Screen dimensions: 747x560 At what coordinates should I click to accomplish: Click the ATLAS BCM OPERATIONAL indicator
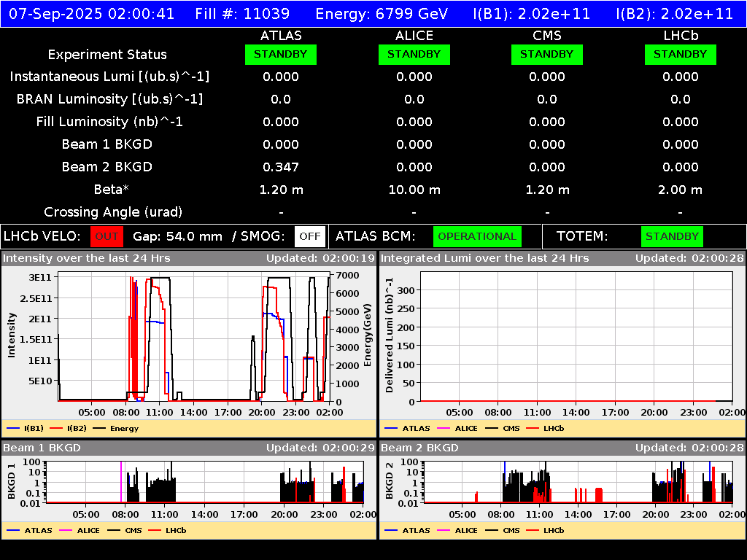point(477,236)
